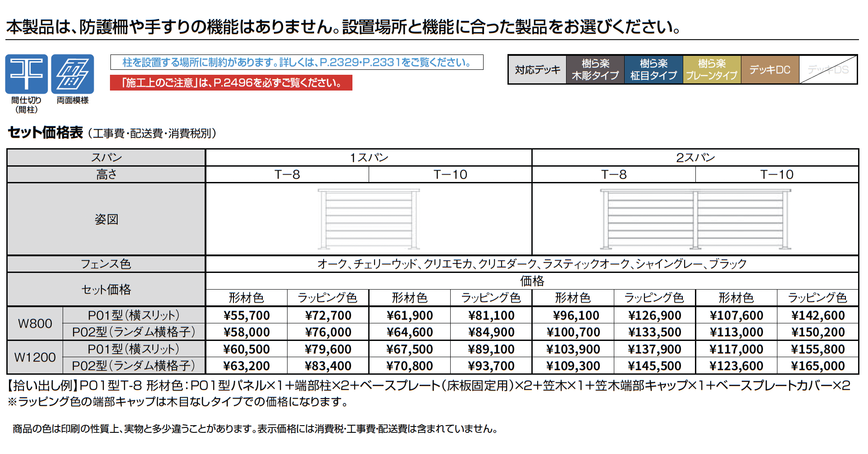Click the フェンス色 color list text

532,264
